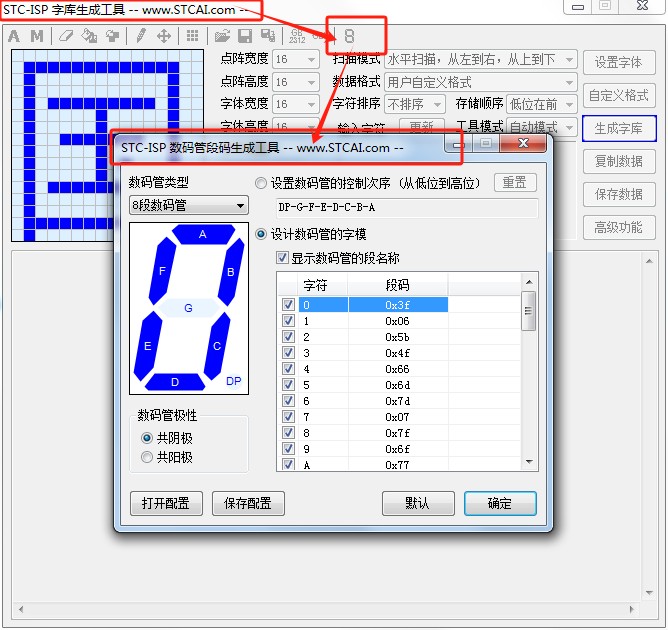Select the pencil draw tool
Screen dimensions: 668x630
(x=141, y=36)
